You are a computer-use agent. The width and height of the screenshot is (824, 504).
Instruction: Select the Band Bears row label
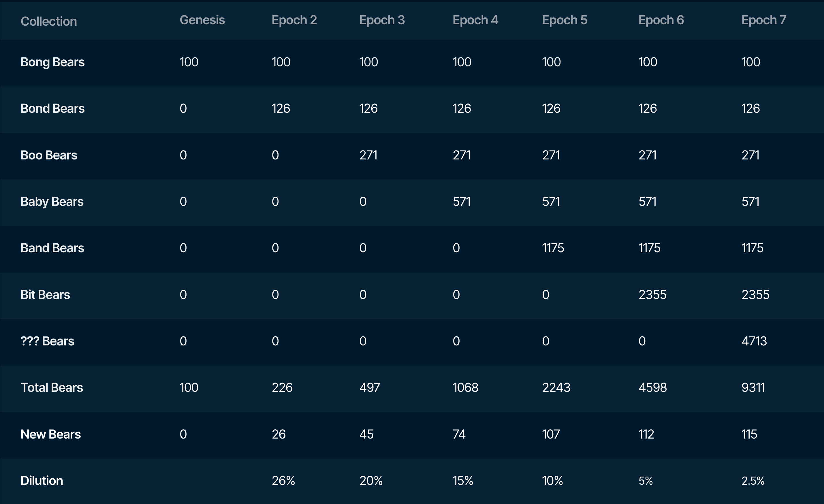tap(52, 248)
